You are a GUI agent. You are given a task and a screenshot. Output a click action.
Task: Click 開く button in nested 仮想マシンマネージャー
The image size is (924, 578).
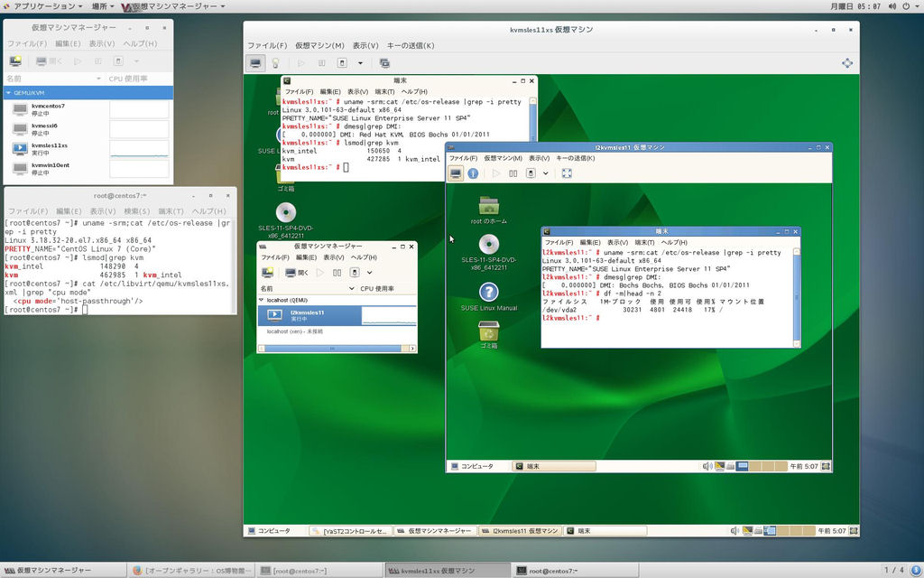[296, 273]
